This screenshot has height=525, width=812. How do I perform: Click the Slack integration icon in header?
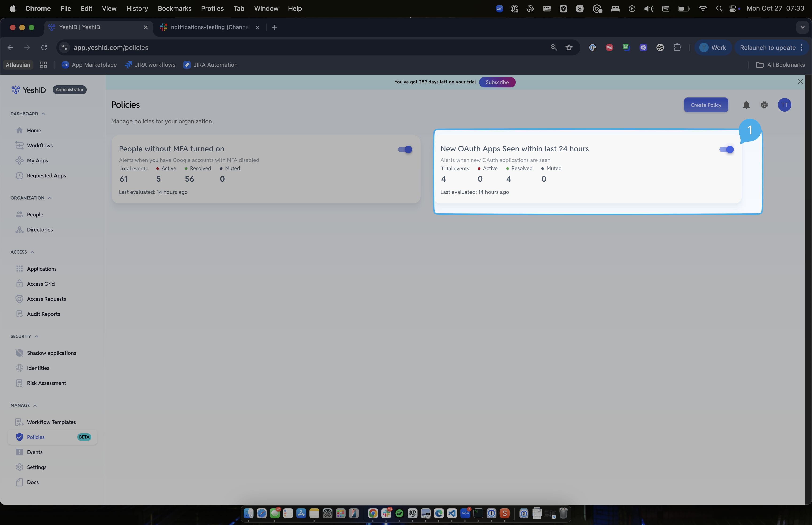tap(764, 105)
